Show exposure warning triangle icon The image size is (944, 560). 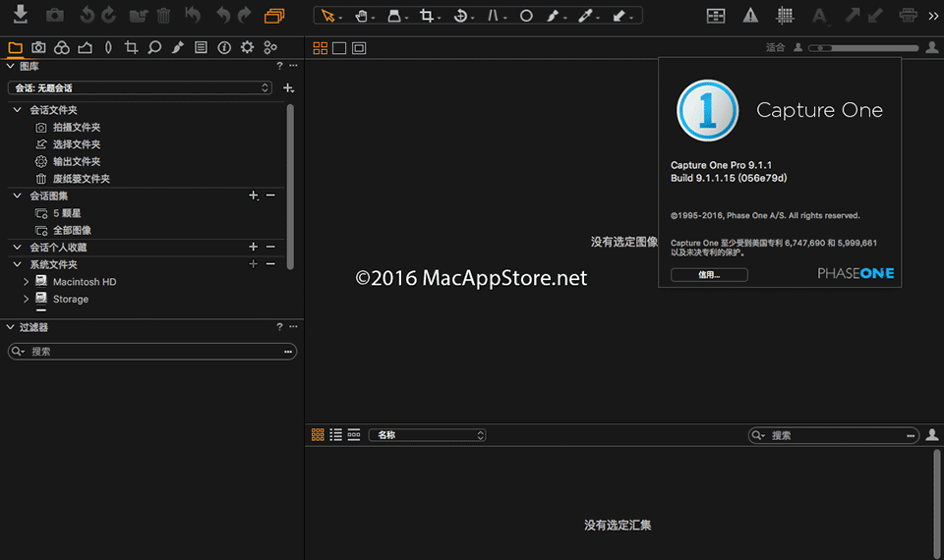coord(750,16)
